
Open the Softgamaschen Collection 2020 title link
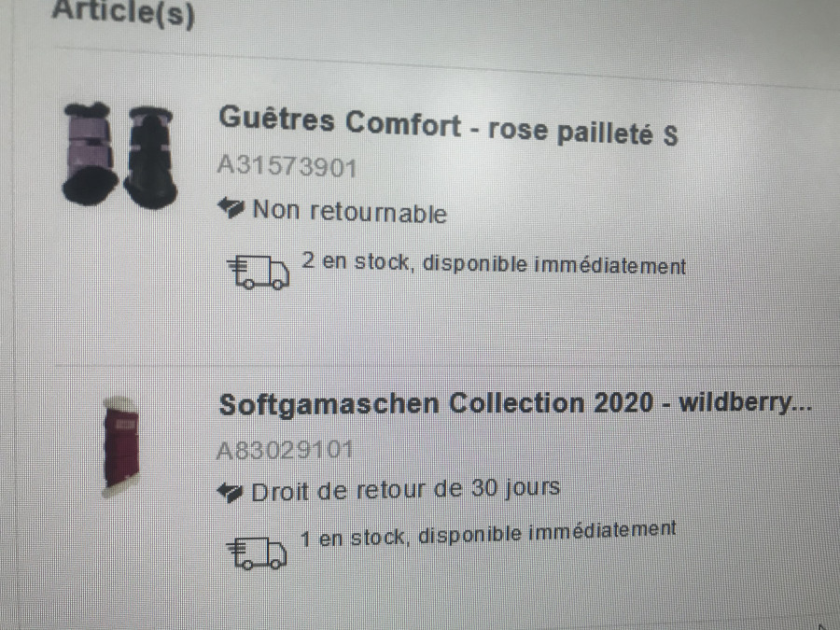click(x=515, y=404)
